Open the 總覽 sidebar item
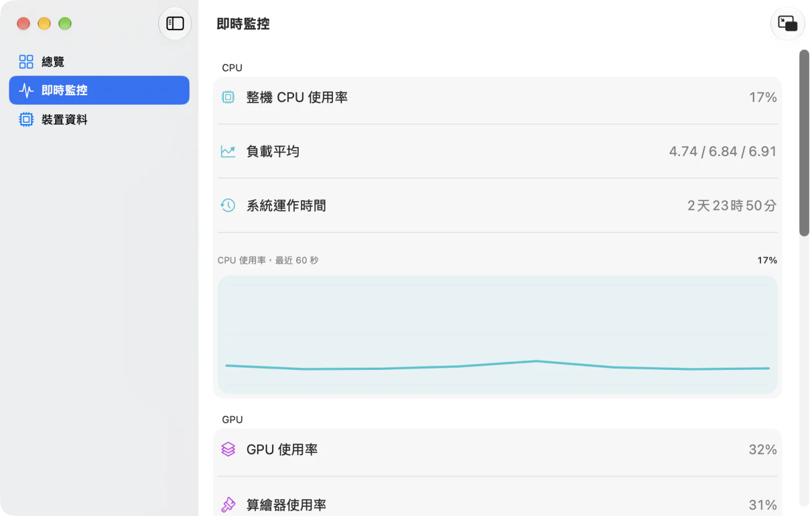Screen dimensions: 812x516 pyautogui.click(x=99, y=61)
